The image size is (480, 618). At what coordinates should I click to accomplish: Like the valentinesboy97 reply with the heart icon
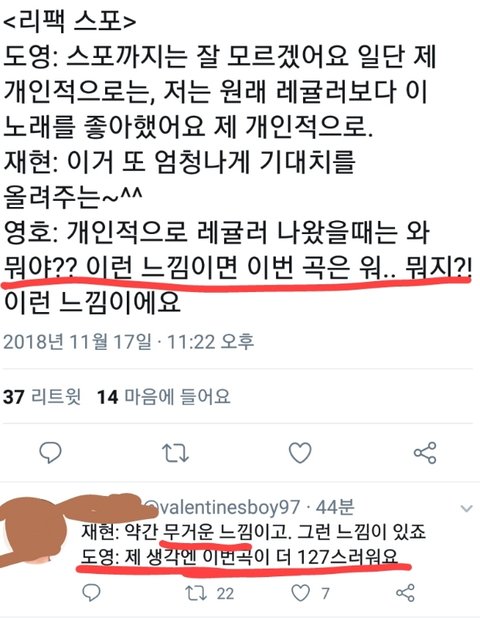pyautogui.click(x=300, y=593)
